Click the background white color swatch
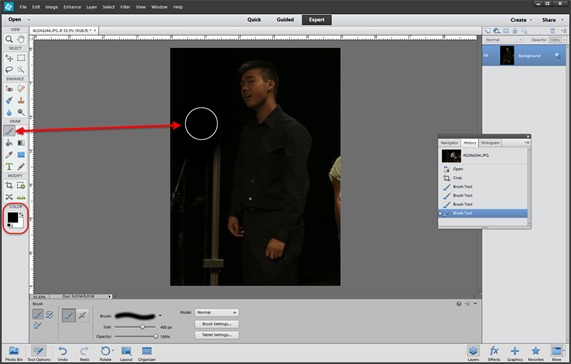Screen dimensions: 571x364 [x=21, y=225]
